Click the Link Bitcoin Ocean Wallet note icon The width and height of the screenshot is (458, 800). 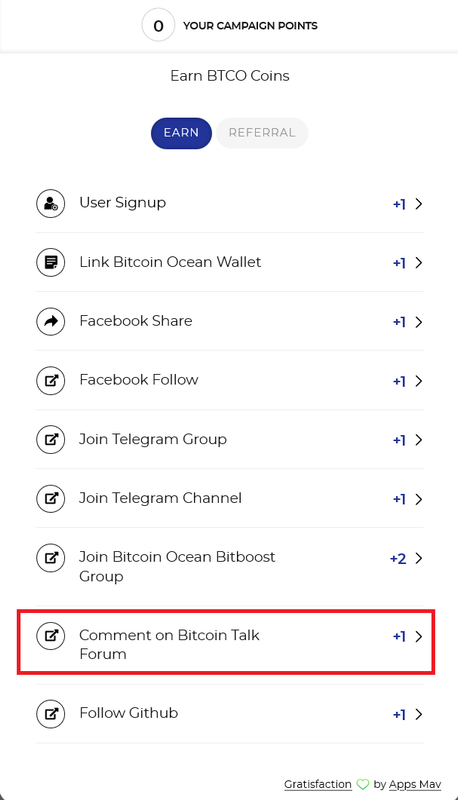coord(50,263)
